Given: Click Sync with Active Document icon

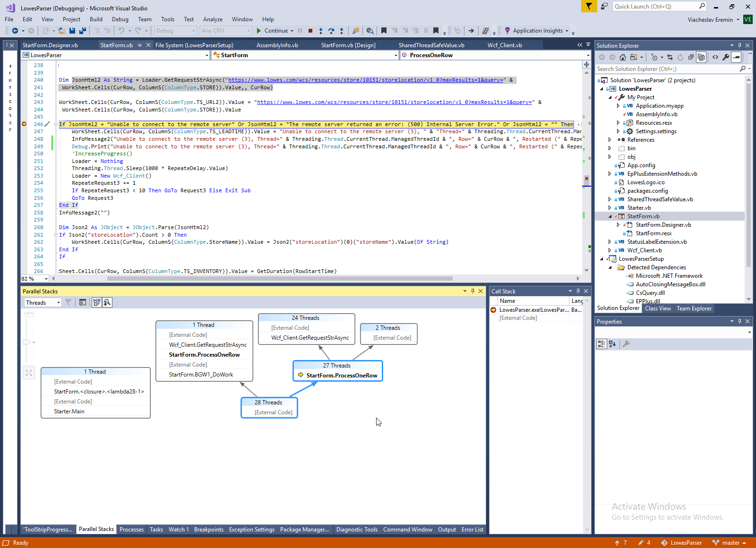Looking at the screenshot, I should pos(670,57).
